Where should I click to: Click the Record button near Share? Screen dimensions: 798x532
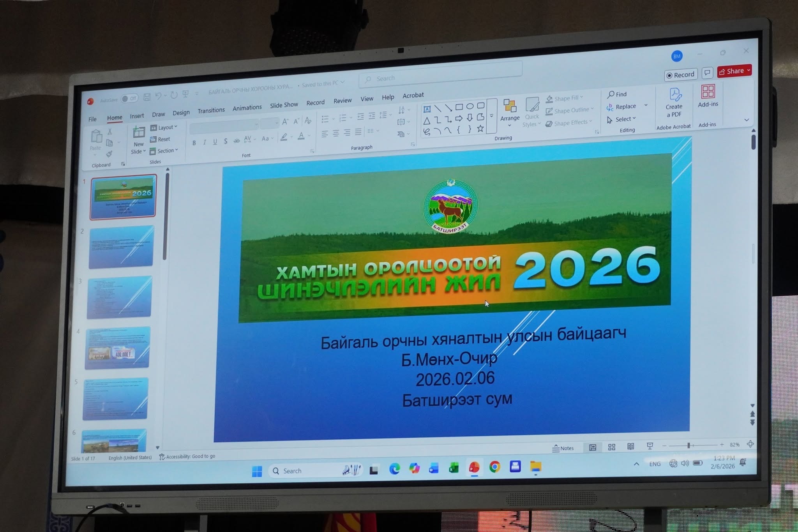pos(681,75)
